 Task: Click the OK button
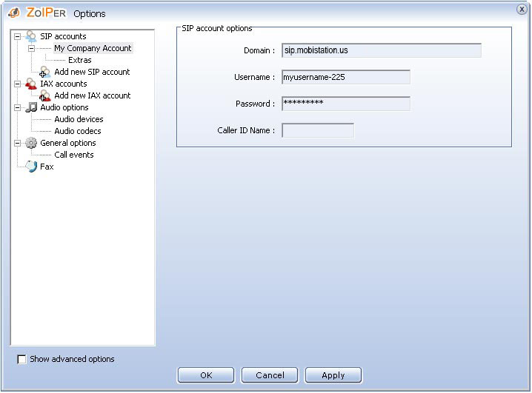pyautogui.click(x=206, y=375)
